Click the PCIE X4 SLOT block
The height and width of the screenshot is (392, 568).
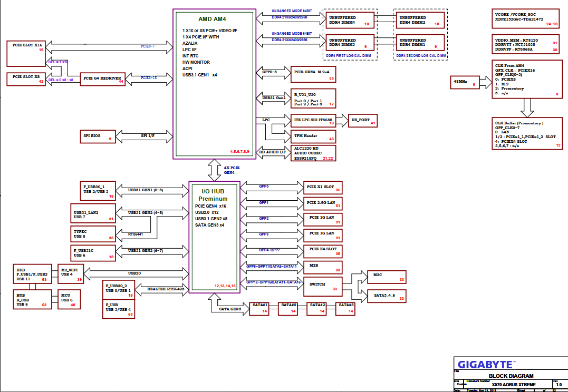323,251
